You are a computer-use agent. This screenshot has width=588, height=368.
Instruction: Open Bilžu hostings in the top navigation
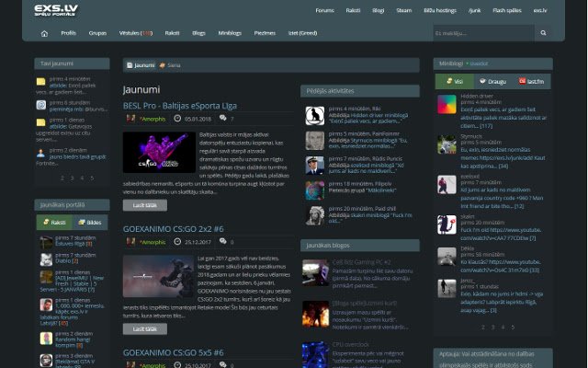[x=440, y=10]
